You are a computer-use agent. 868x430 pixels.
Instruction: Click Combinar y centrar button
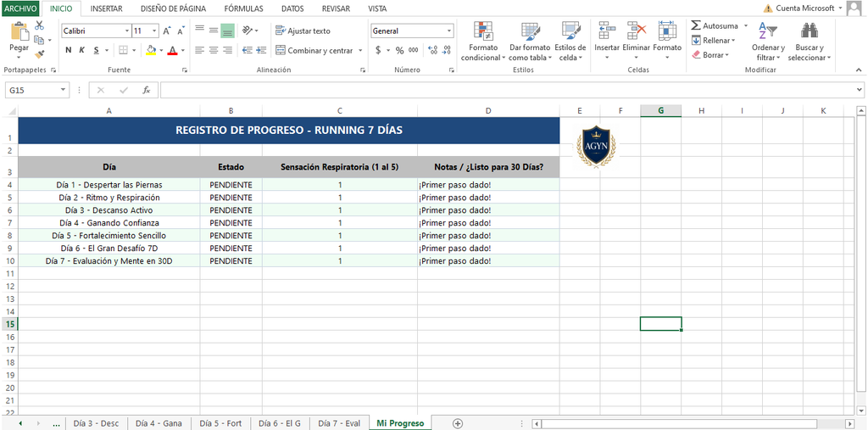tap(314, 50)
